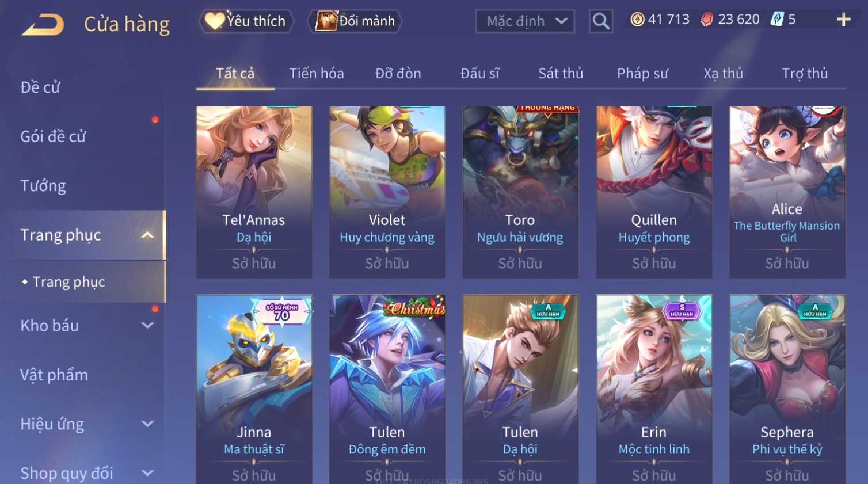Switch to the Pháp sư tab
Viewport: 868px width, 484px height.
pyautogui.click(x=642, y=74)
